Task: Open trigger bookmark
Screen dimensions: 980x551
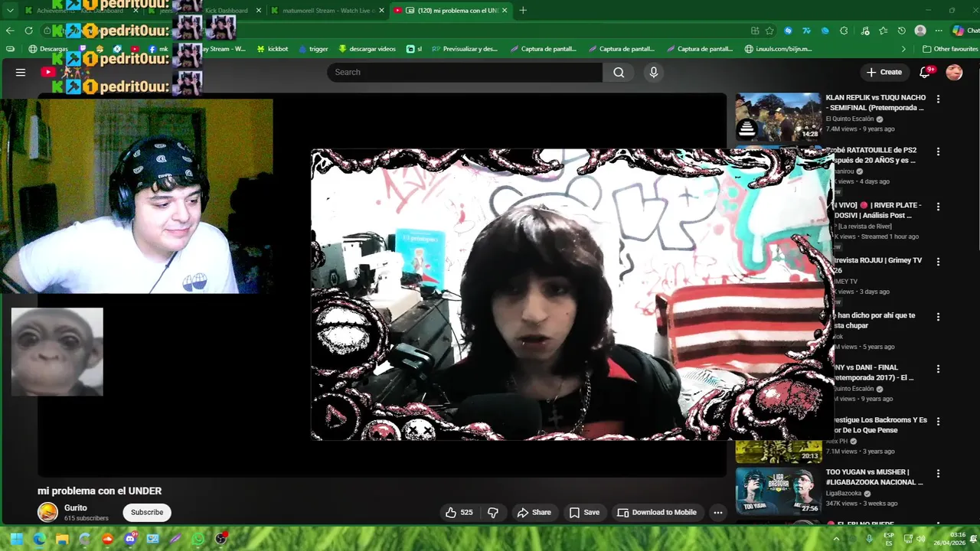Action: (x=312, y=49)
